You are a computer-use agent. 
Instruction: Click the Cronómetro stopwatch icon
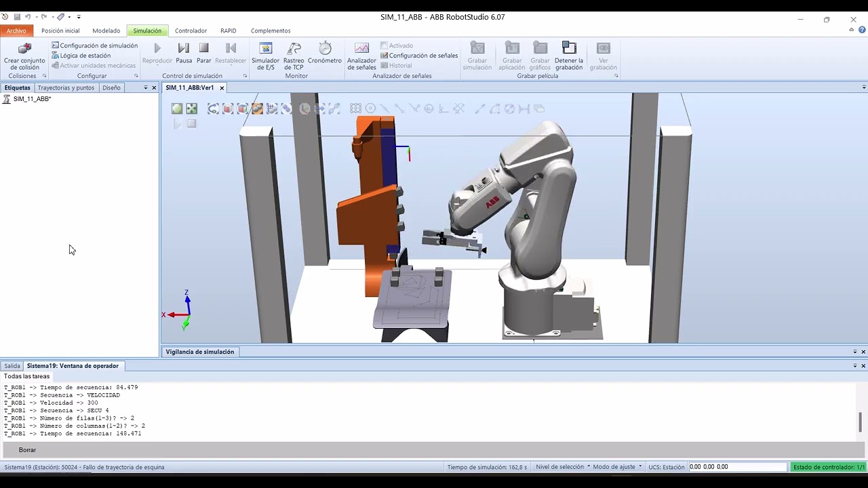click(x=325, y=48)
